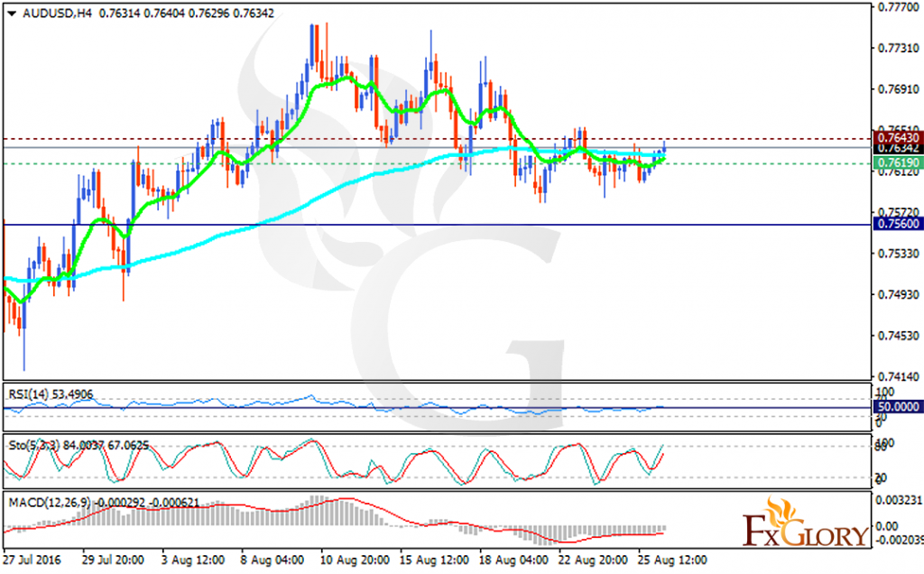Click the 3 Aug 12:00 time label
The height and width of the screenshot is (574, 924).
(193, 560)
